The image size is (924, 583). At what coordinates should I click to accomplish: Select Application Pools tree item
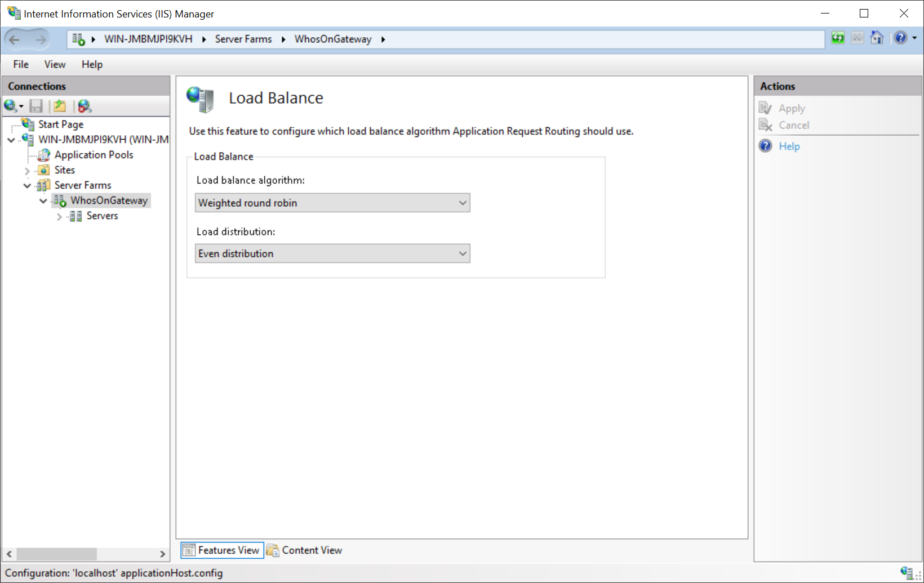[x=94, y=154]
